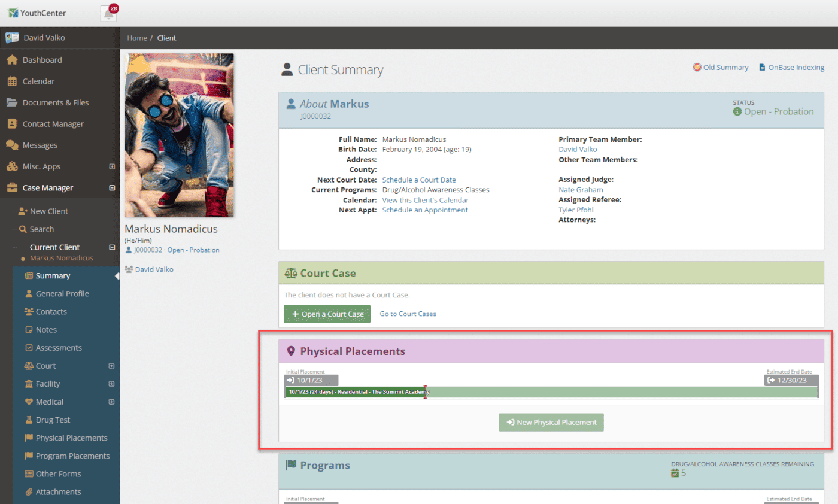The width and height of the screenshot is (838, 504).
Task: Expand the Misc. Apps menu
Action: [111, 166]
